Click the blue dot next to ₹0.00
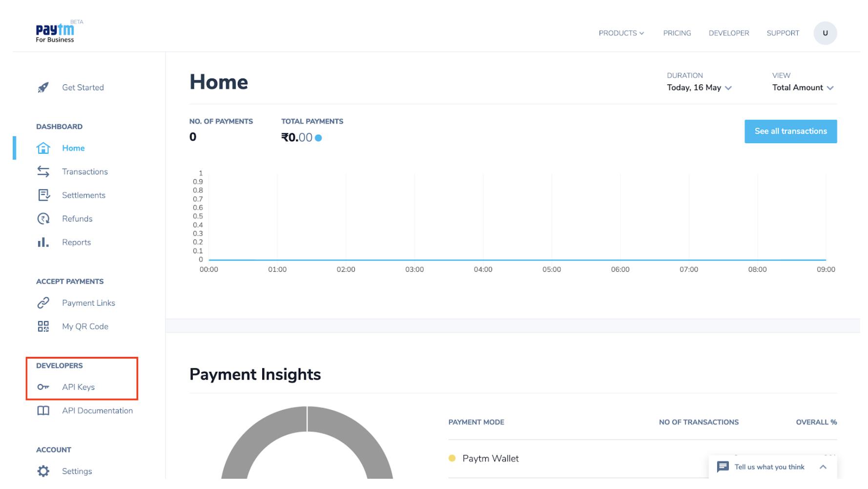 coord(318,138)
